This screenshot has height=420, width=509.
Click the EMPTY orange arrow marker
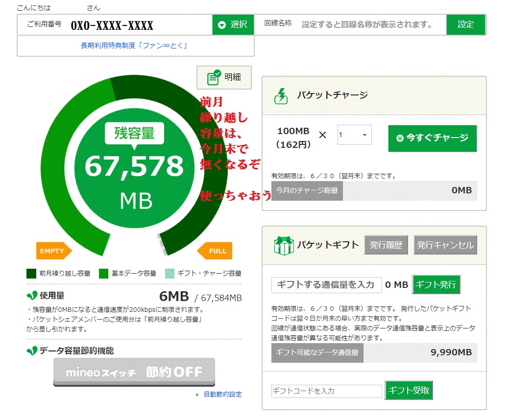point(54,251)
